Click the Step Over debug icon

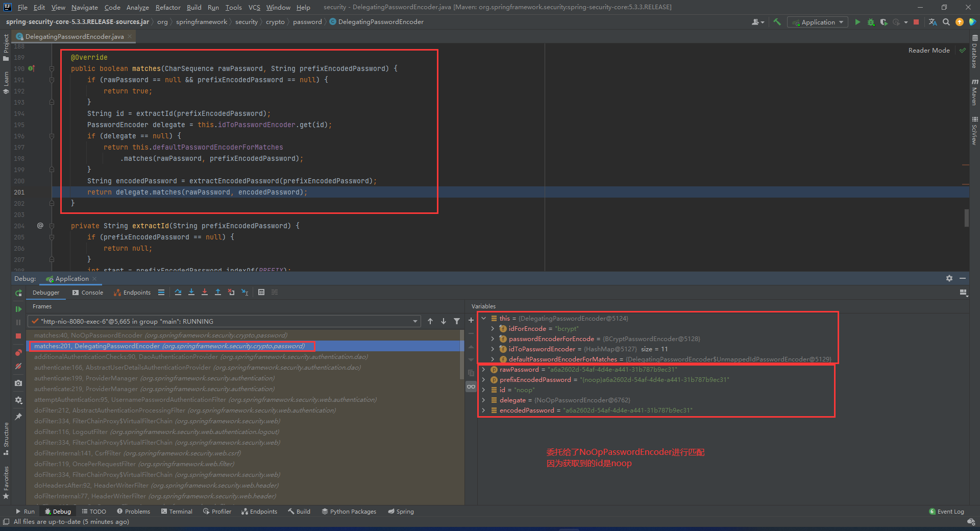178,292
